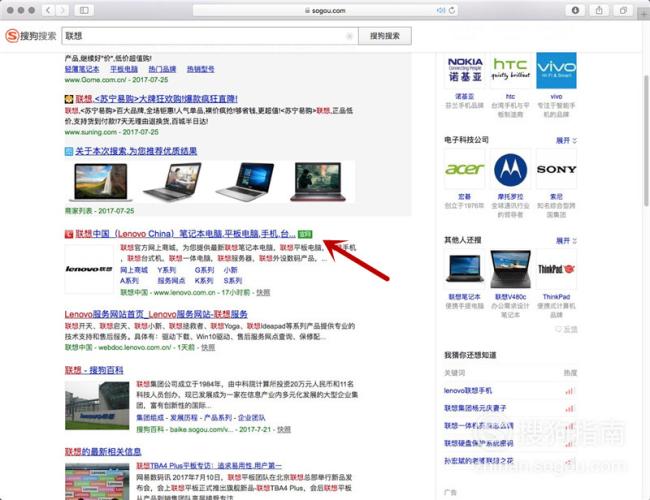Click the 搜狗搜索 search button
The height and width of the screenshot is (500, 650).
point(385,36)
